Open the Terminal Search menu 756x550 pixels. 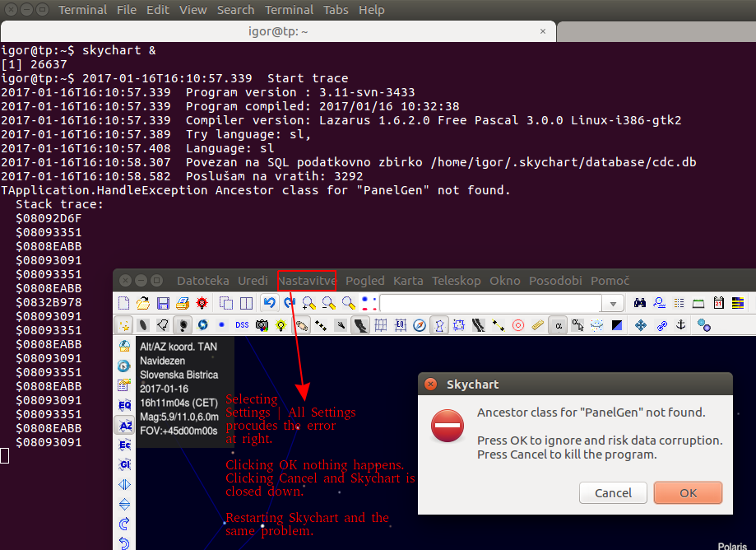(x=235, y=10)
